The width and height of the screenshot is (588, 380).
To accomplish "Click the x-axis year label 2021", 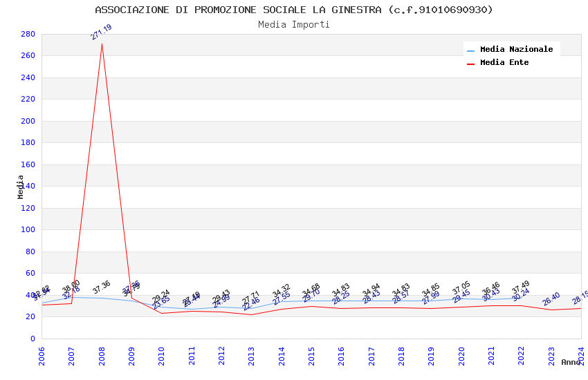I will point(491,356).
